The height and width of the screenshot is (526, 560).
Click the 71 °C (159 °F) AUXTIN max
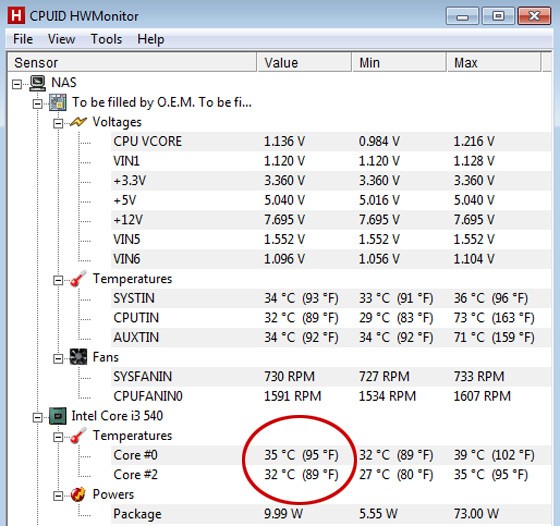pyautogui.click(x=494, y=337)
